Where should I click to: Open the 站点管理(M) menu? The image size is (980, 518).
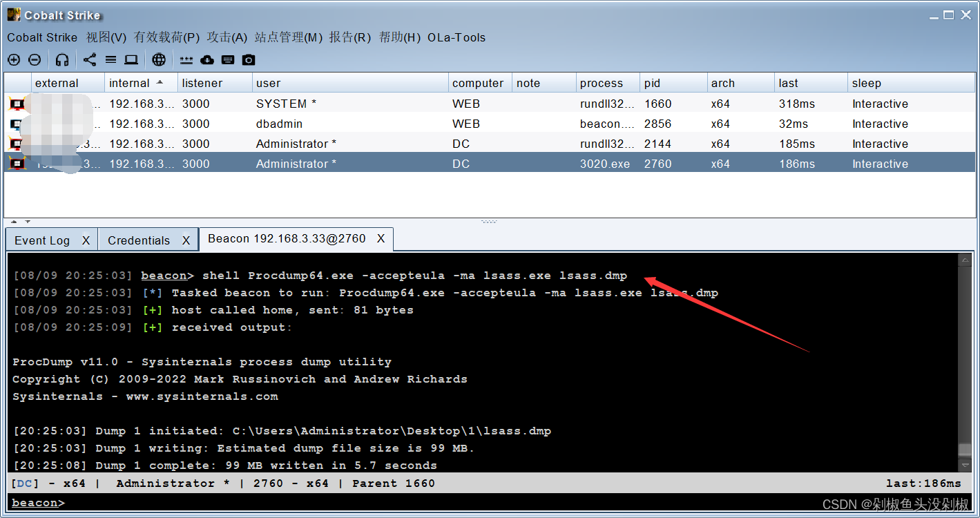(289, 37)
